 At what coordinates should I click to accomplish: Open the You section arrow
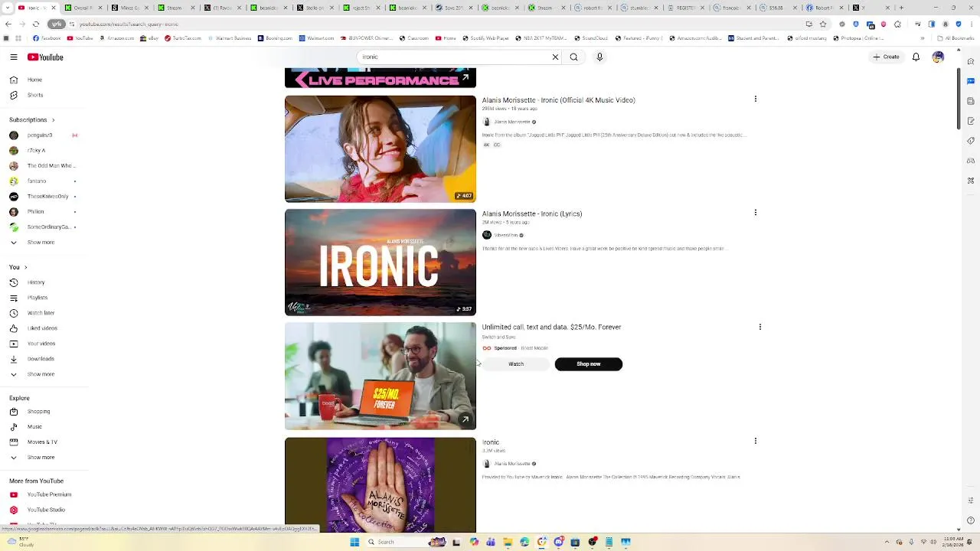pyautogui.click(x=25, y=267)
